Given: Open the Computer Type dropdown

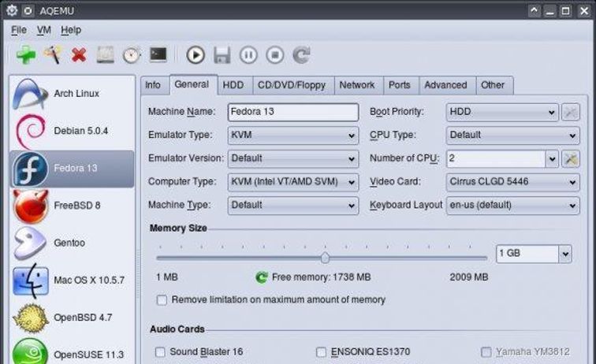Looking at the screenshot, I should tap(293, 182).
